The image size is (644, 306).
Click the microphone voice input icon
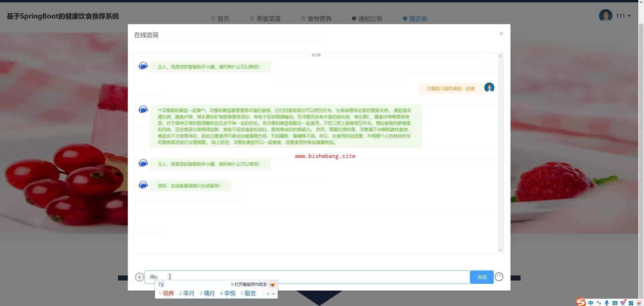pyautogui.click(x=607, y=303)
